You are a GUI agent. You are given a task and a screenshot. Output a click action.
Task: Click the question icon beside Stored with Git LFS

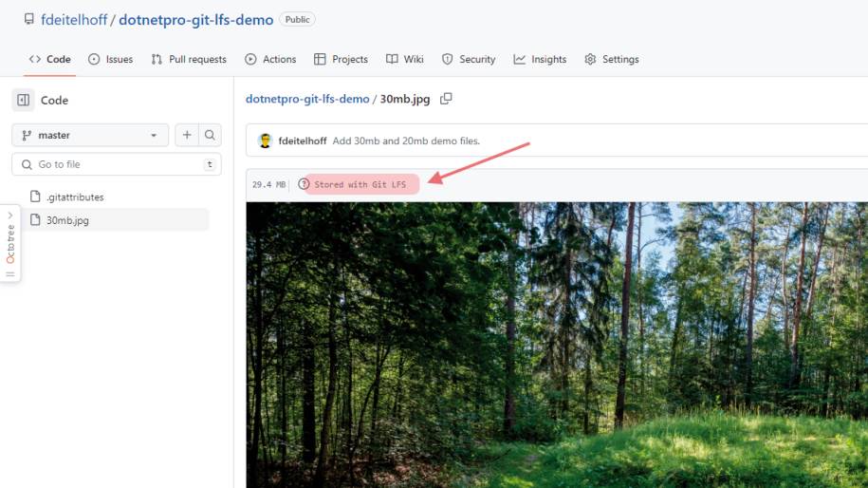coord(304,184)
